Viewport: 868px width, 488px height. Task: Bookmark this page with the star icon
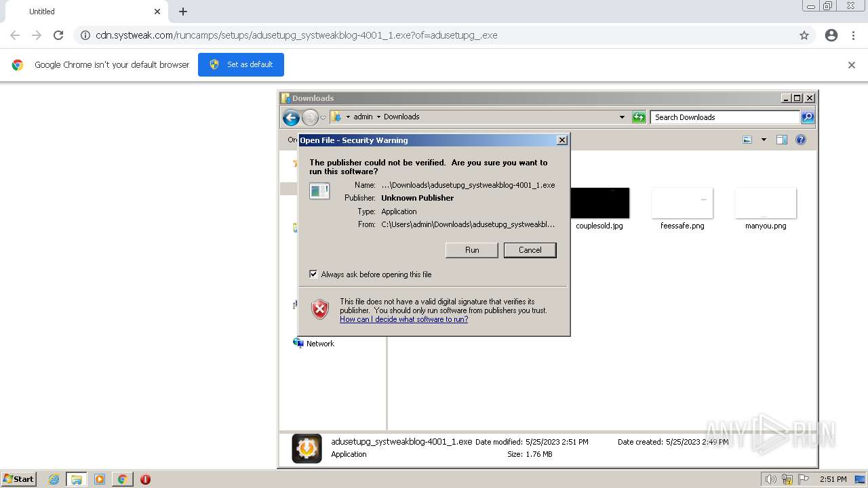tap(804, 35)
